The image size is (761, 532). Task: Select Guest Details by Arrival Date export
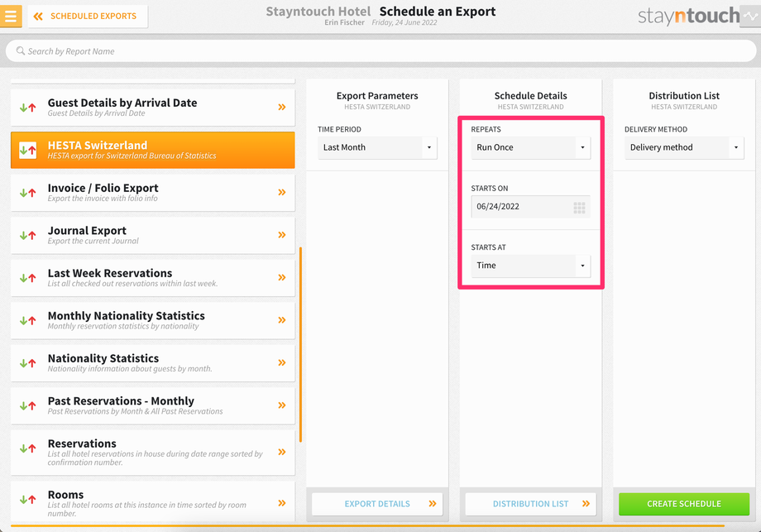coord(152,108)
